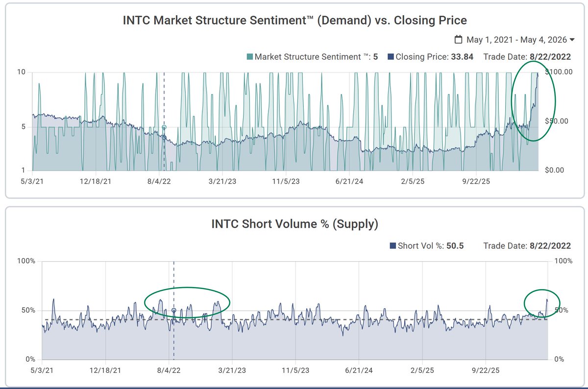Viewport: 588px width, 389px height.
Task: Click 11/5/23 label on top chart axis
Action: pos(286,181)
